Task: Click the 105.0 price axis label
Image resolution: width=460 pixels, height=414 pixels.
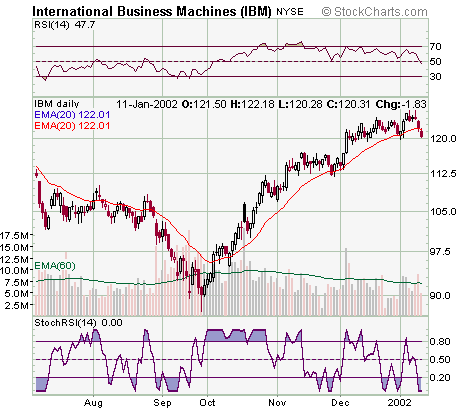Action: click(x=443, y=211)
